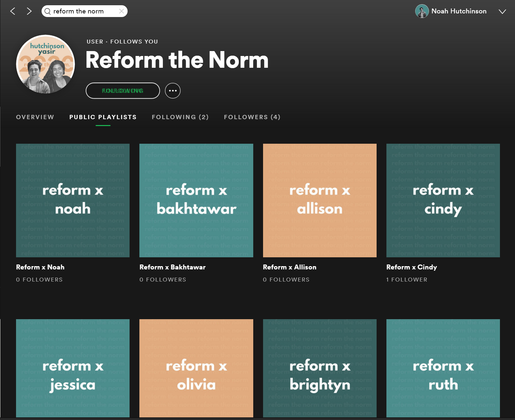The height and width of the screenshot is (420, 515).
Task: Toggle the Following button to unfollow
Action: [123, 91]
